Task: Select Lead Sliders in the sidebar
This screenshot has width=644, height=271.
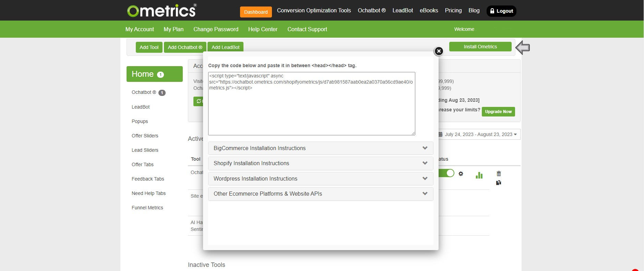Action: [x=145, y=150]
